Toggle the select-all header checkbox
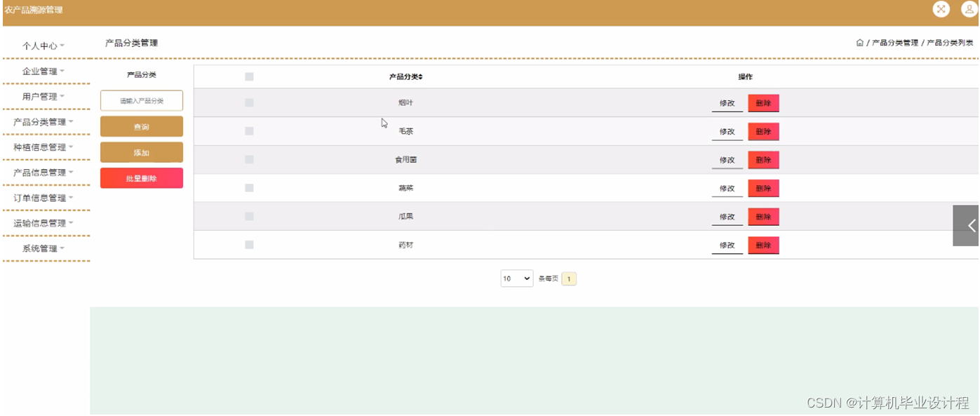This screenshot has width=980, height=416. 249,77
